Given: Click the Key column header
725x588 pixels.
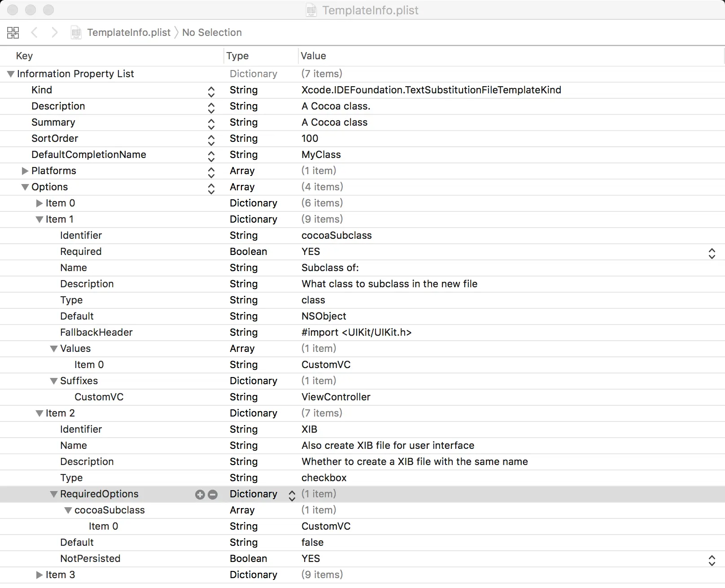Looking at the screenshot, I should (24, 56).
